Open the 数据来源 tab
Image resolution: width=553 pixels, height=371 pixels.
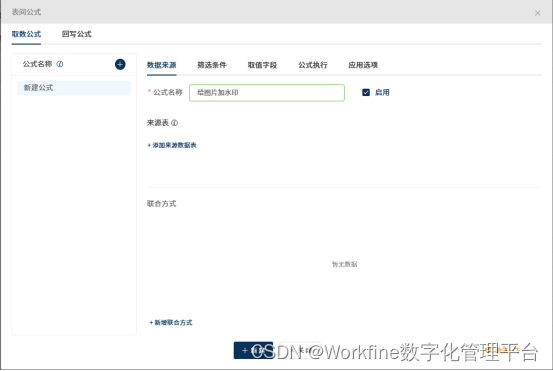click(x=162, y=65)
